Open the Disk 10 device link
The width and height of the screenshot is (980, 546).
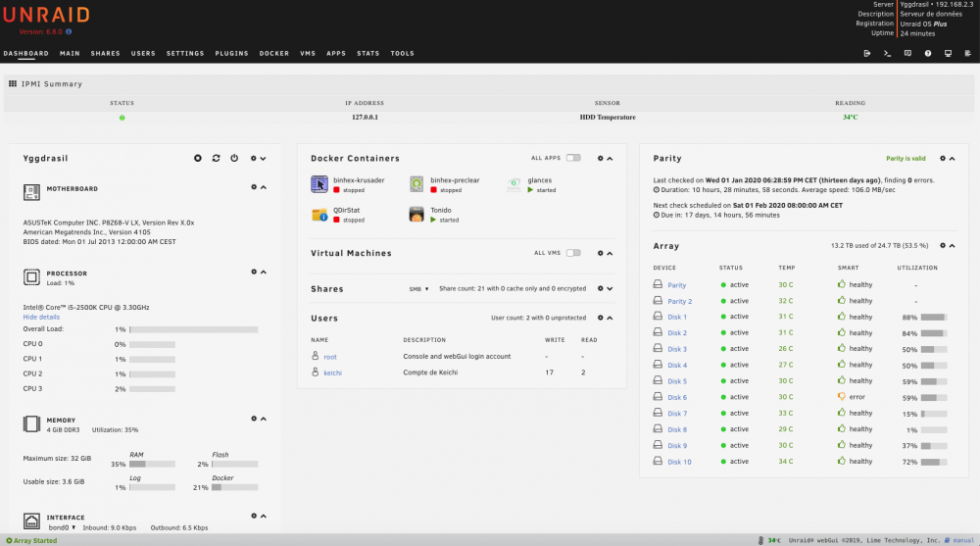pyautogui.click(x=679, y=462)
